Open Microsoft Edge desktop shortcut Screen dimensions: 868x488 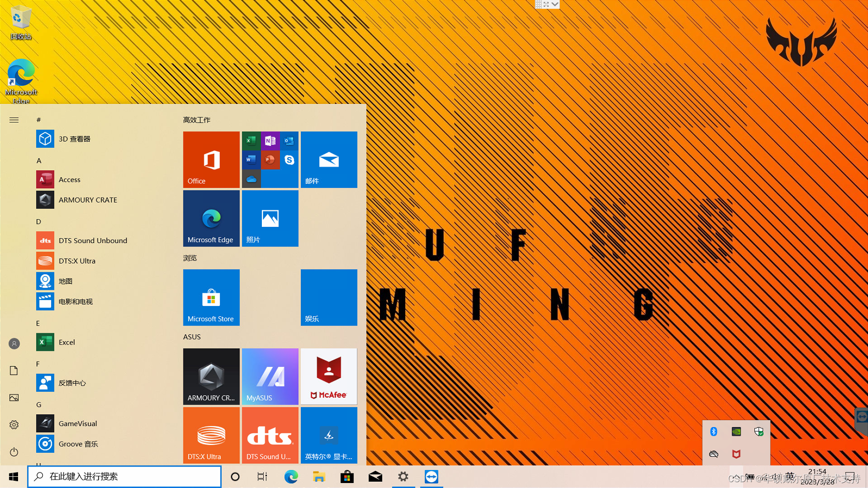tap(21, 81)
